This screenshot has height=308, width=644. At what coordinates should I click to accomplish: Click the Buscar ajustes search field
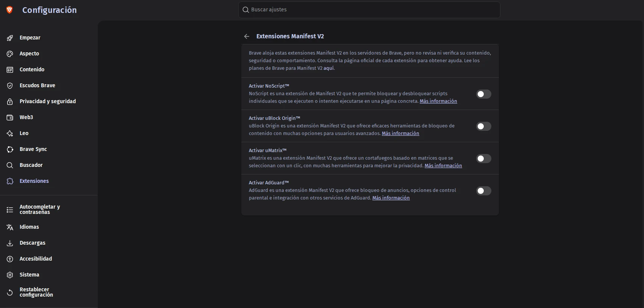click(369, 10)
